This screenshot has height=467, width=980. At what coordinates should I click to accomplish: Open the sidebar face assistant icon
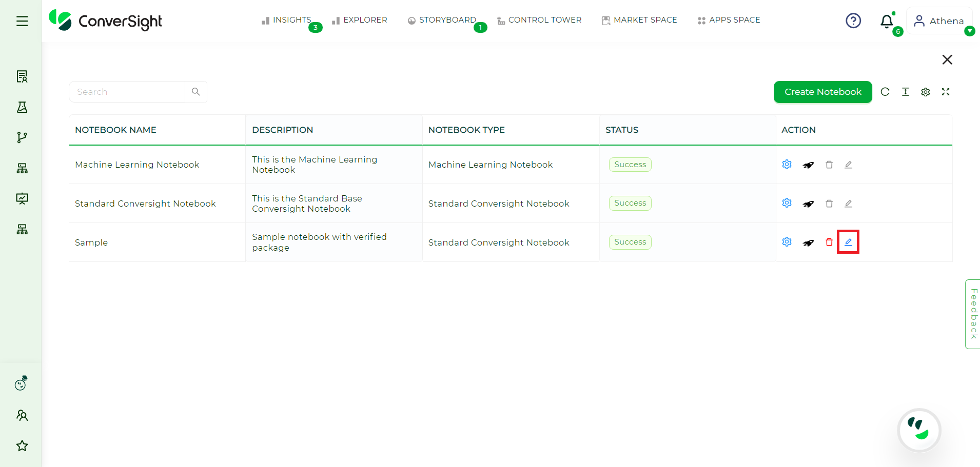21,383
